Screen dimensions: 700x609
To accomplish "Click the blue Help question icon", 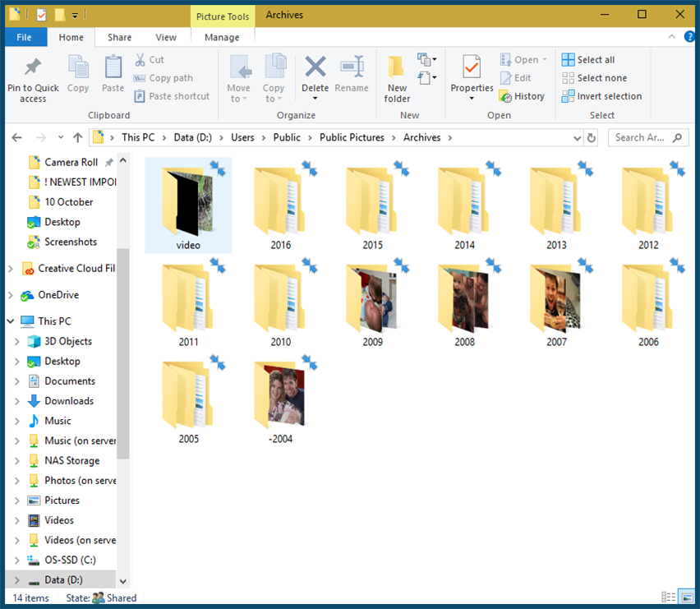I will pos(690,37).
